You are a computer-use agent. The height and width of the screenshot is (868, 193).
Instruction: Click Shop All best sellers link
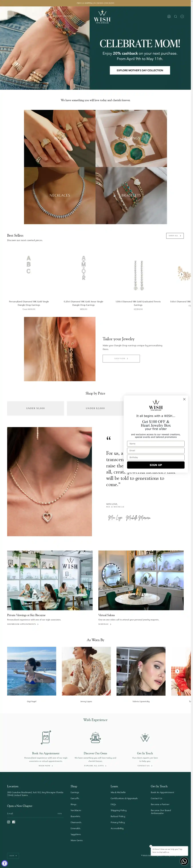(175, 235)
